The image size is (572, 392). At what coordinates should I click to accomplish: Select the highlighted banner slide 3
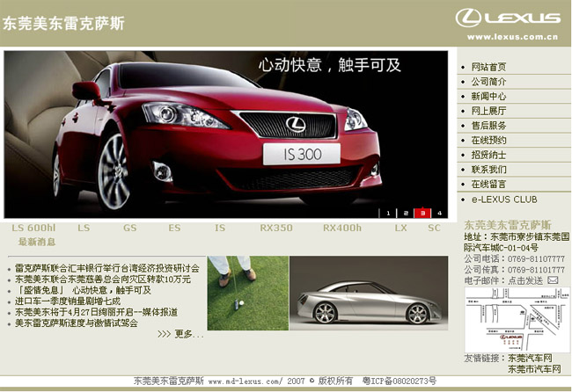(x=422, y=213)
